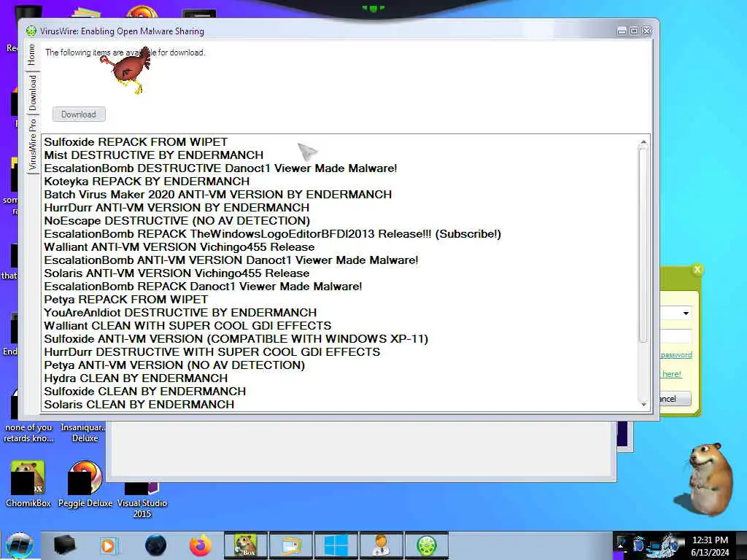
Task: Select "EscalationBomb DESTRUCTIVE Danoct1" row
Action: 340,168
